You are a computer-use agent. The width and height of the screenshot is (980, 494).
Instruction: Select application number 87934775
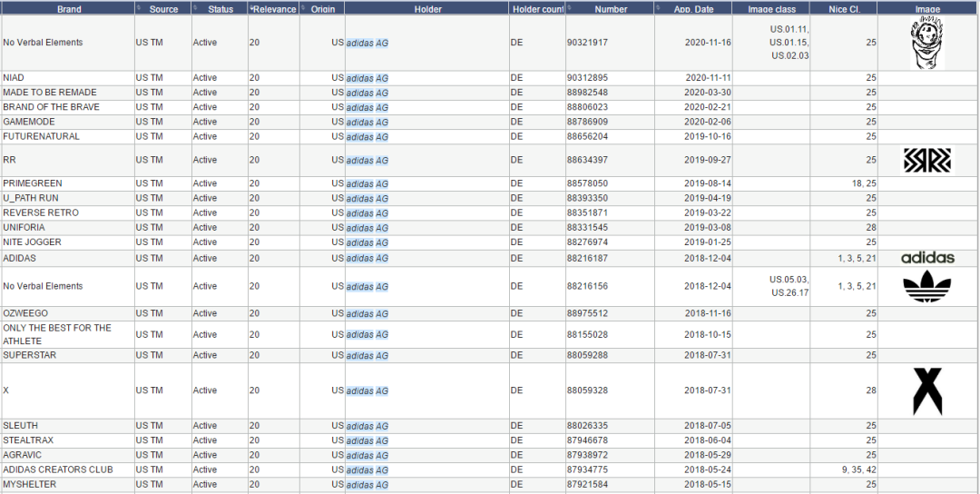587,469
